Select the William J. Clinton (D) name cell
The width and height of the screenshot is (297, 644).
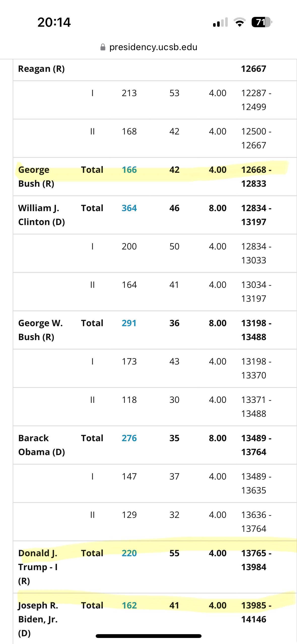coord(42,215)
